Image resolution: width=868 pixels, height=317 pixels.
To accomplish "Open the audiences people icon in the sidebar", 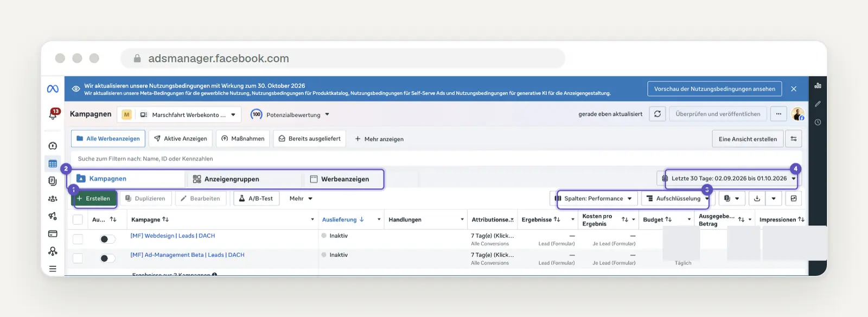I will tap(53, 199).
